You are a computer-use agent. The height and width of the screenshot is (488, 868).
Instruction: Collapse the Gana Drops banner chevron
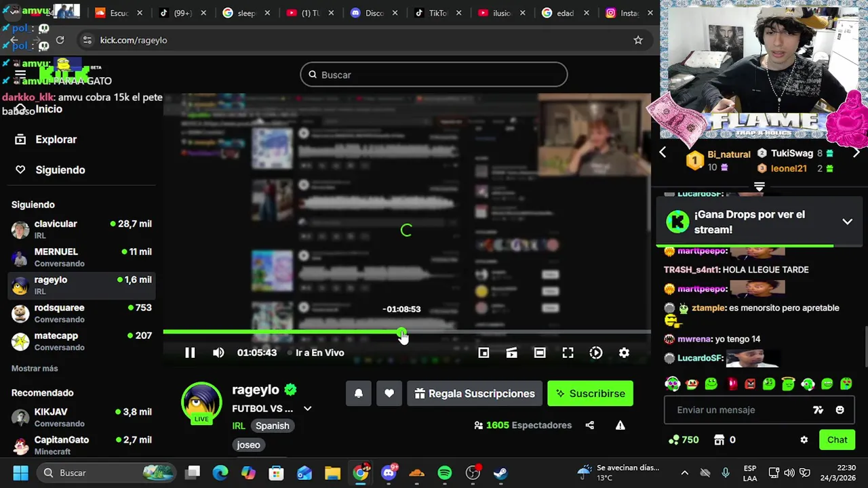tap(847, 222)
